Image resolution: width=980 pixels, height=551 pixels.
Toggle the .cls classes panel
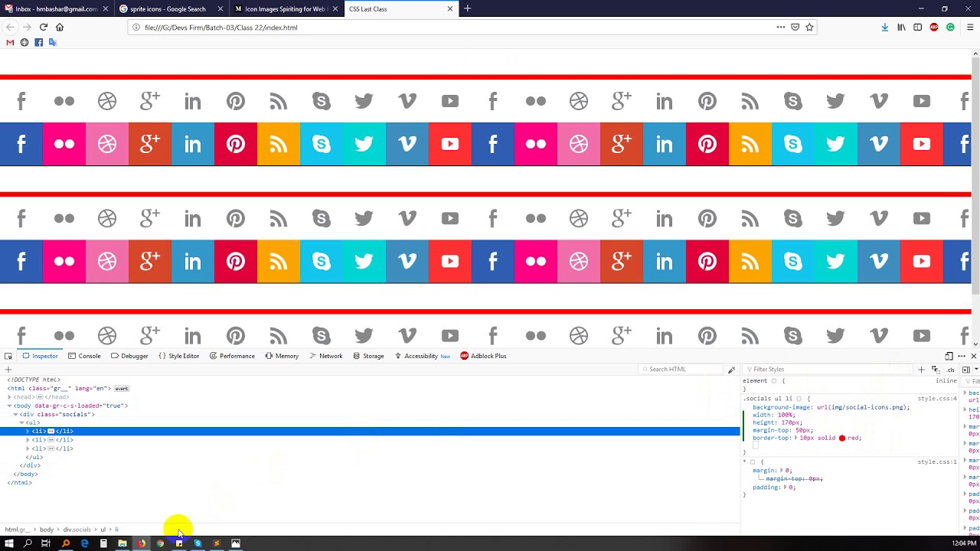click(x=950, y=370)
